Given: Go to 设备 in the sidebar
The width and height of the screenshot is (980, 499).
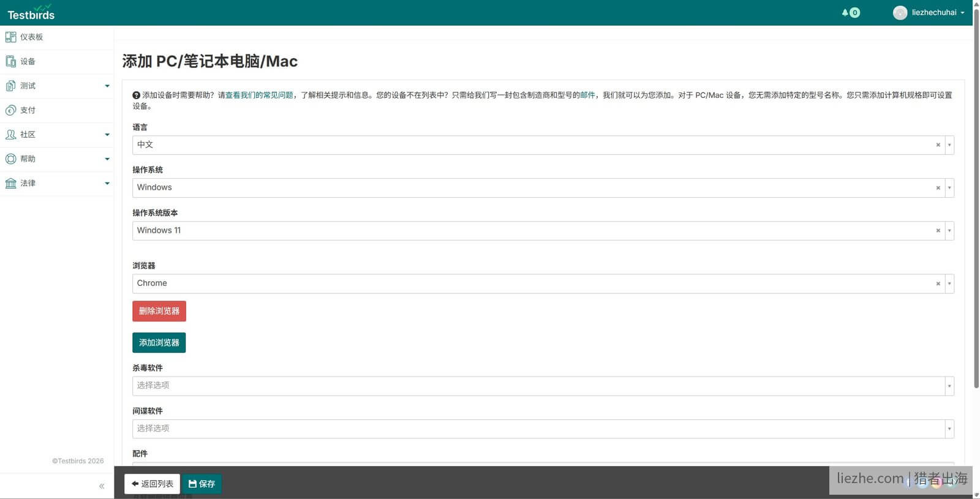Looking at the screenshot, I should [x=56, y=61].
